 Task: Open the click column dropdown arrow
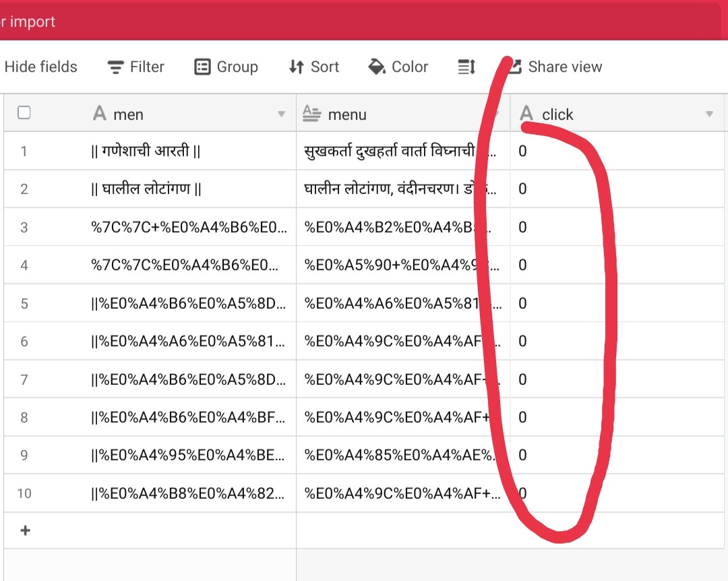[709, 115]
